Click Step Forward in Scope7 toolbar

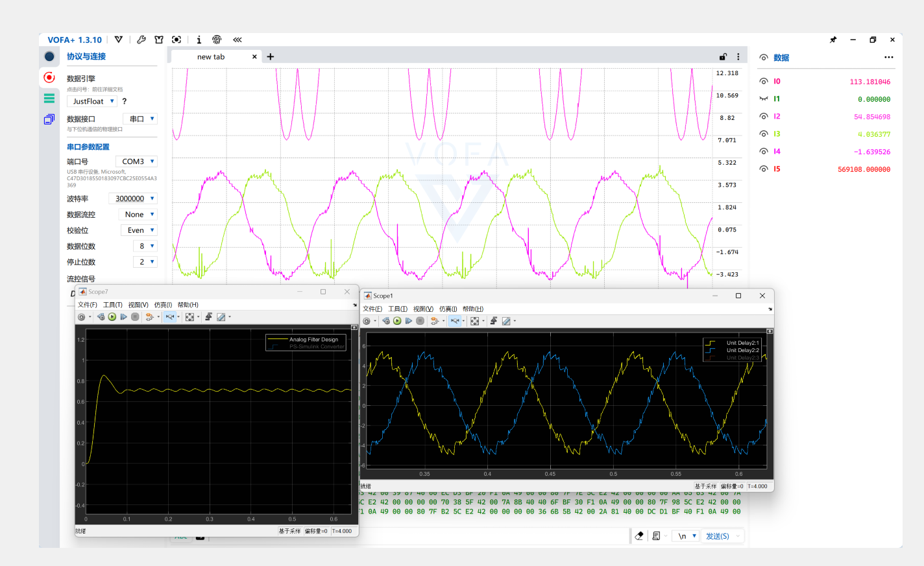point(123,317)
